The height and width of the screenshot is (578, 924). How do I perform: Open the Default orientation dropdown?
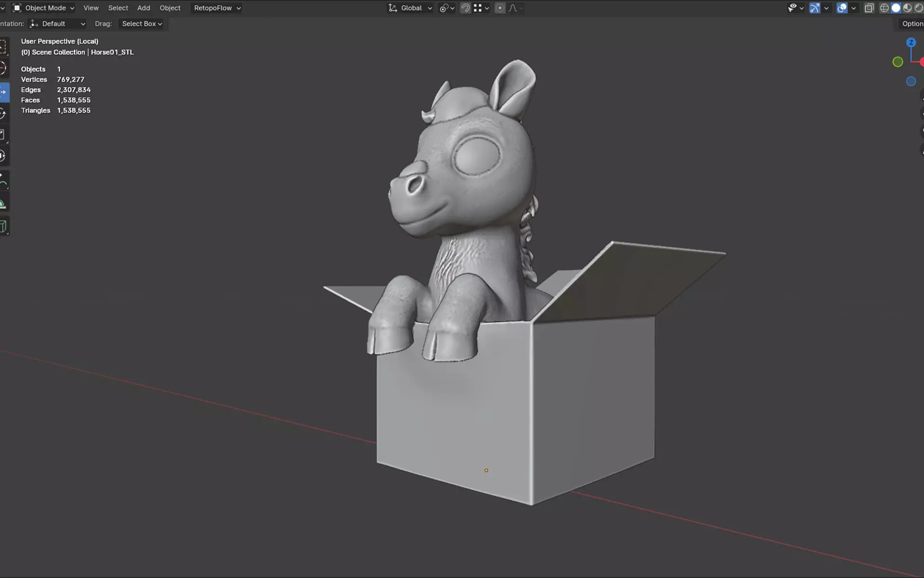[57, 24]
